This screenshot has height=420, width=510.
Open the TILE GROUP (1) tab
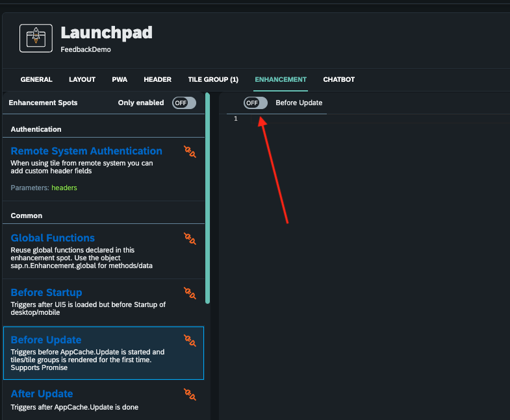213,80
